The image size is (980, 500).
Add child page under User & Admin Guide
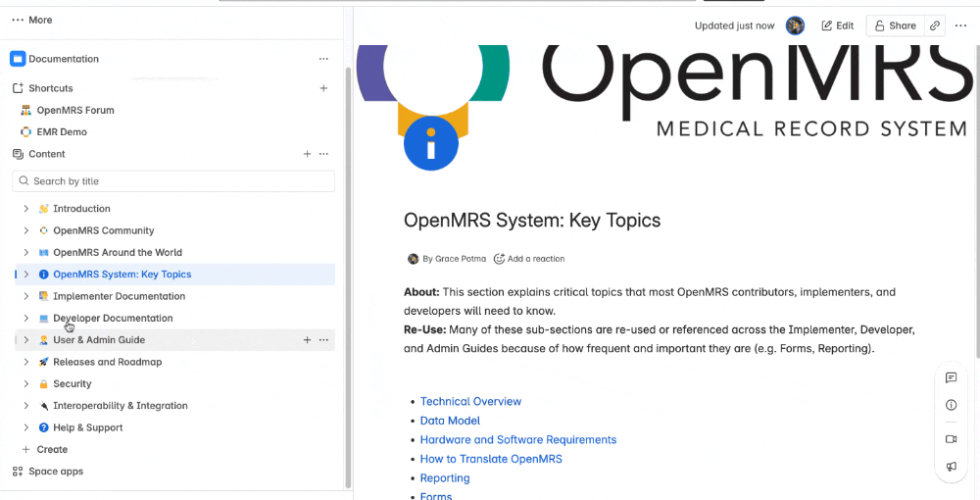(307, 340)
